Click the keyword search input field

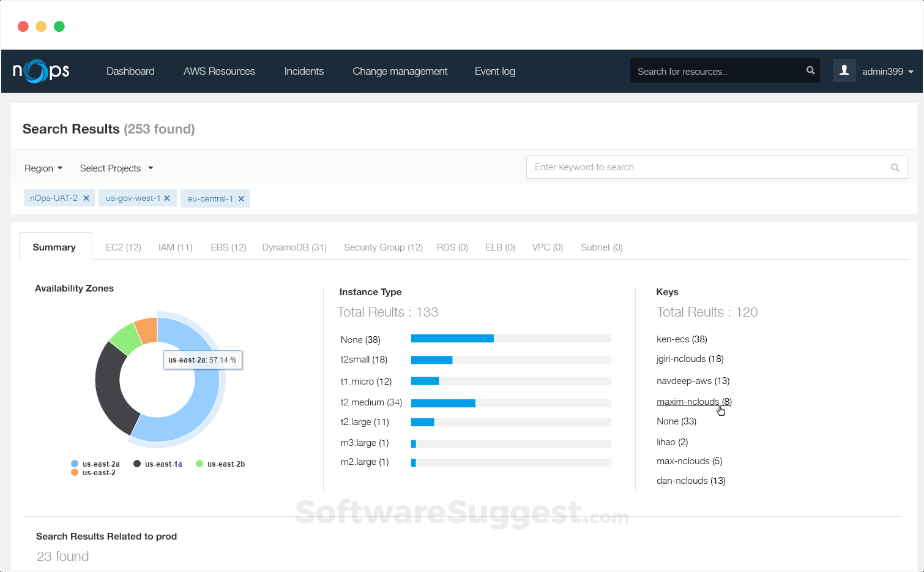point(673,167)
